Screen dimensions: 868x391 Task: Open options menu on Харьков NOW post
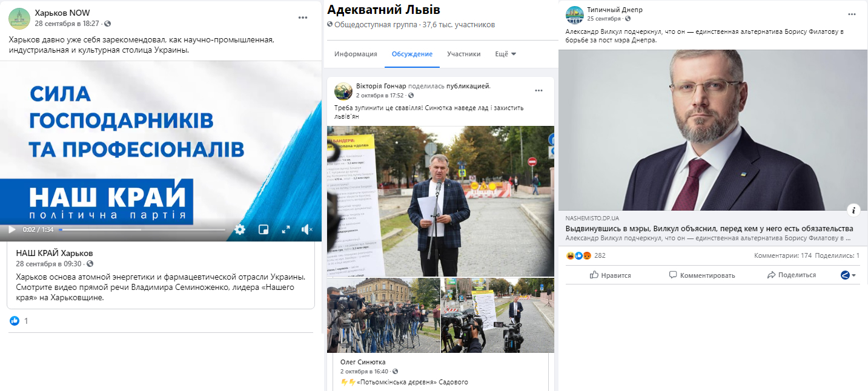(303, 18)
